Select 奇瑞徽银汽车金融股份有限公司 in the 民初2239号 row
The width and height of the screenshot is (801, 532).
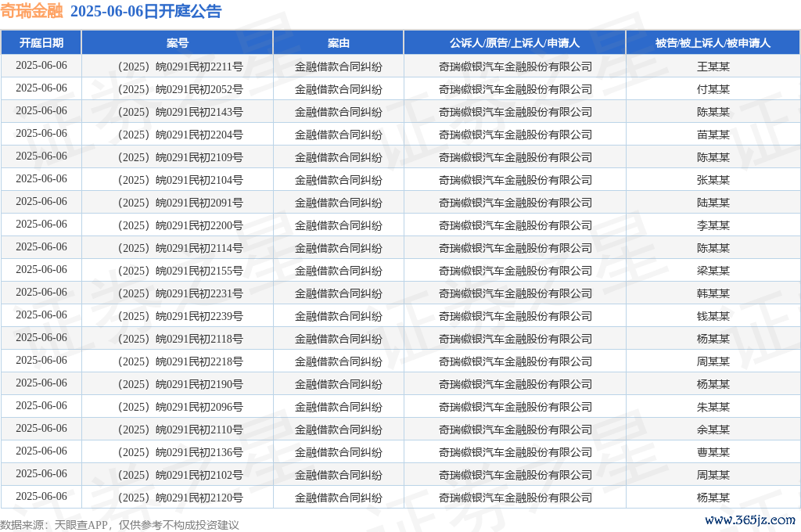pyautogui.click(x=515, y=316)
